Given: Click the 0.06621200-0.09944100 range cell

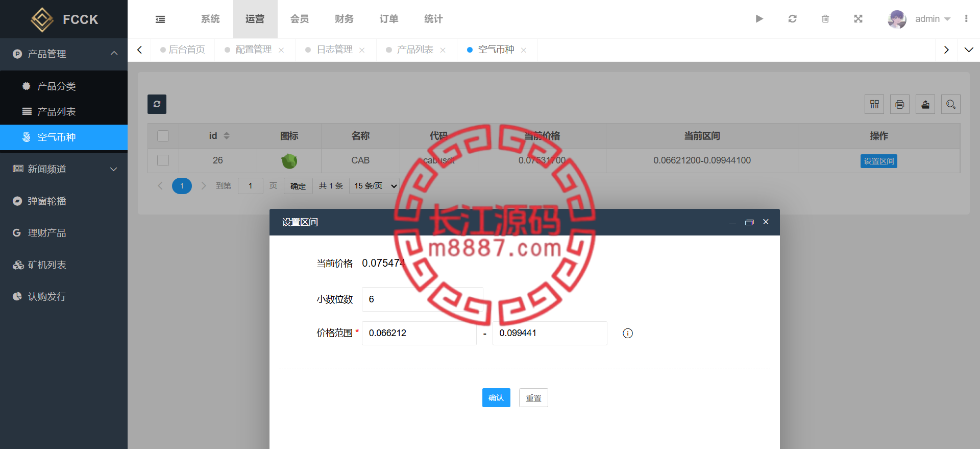Looking at the screenshot, I should pyautogui.click(x=702, y=160).
